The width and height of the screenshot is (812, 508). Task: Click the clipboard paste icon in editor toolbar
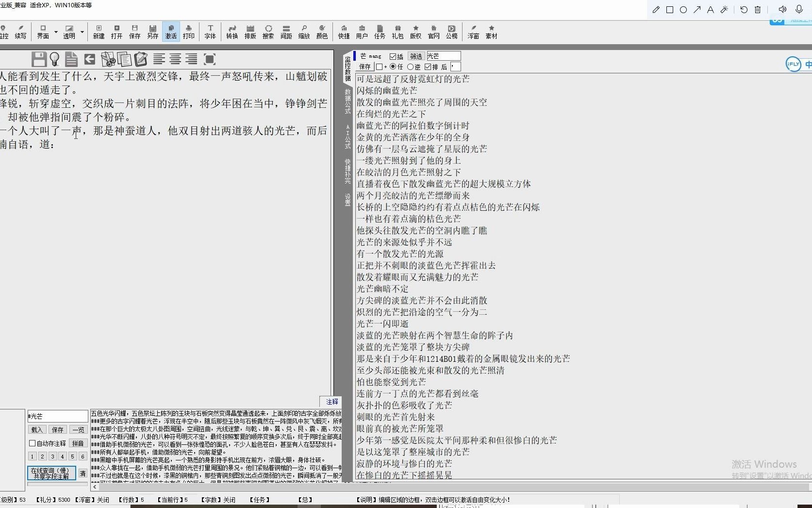(141, 59)
